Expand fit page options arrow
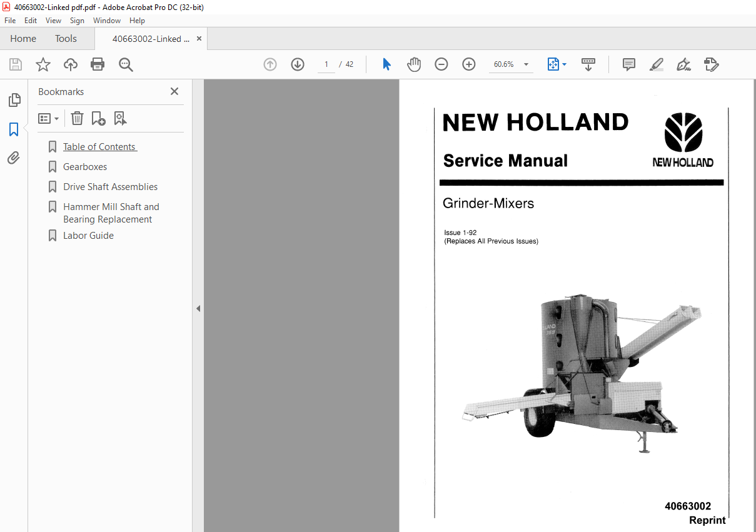 (x=565, y=64)
